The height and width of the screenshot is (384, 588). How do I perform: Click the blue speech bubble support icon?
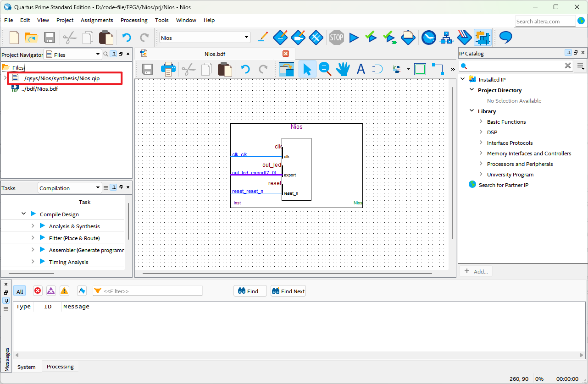[x=505, y=38]
